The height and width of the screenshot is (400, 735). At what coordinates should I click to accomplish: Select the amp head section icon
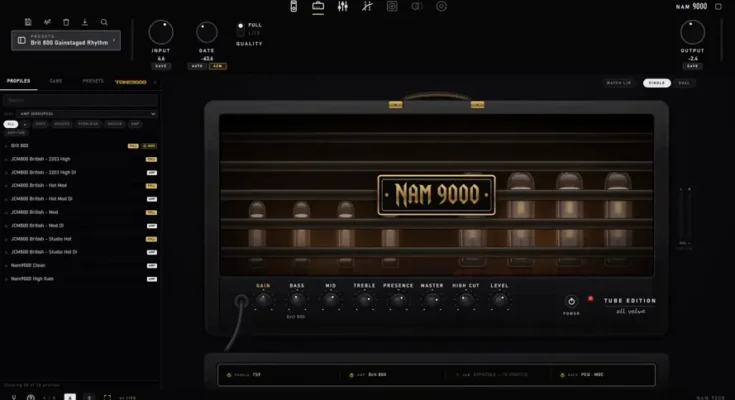[x=318, y=6]
